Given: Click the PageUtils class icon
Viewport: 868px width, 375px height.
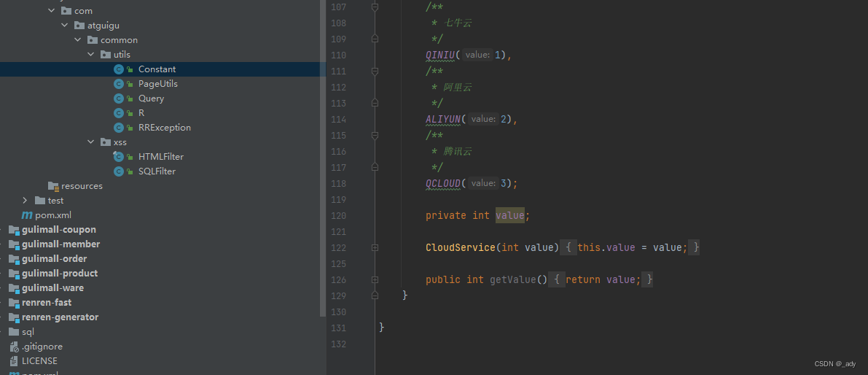Looking at the screenshot, I should 119,84.
